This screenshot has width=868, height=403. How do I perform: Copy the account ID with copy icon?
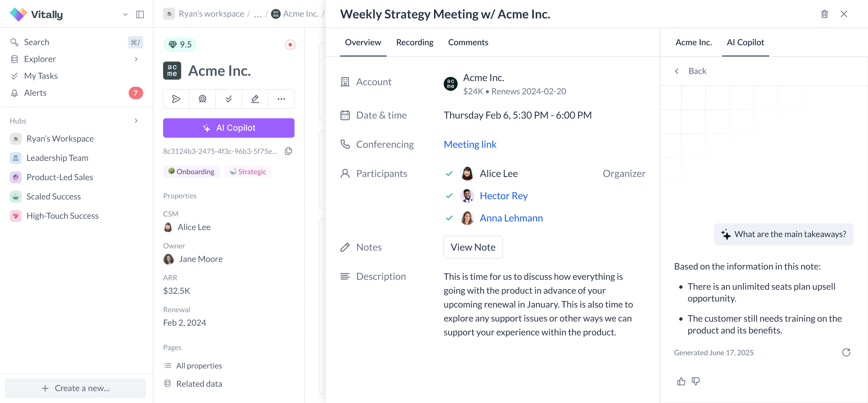(289, 151)
